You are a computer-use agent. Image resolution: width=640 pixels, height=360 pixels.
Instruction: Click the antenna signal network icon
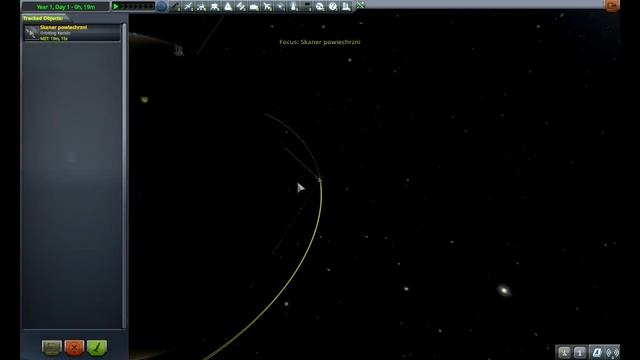click(612, 352)
